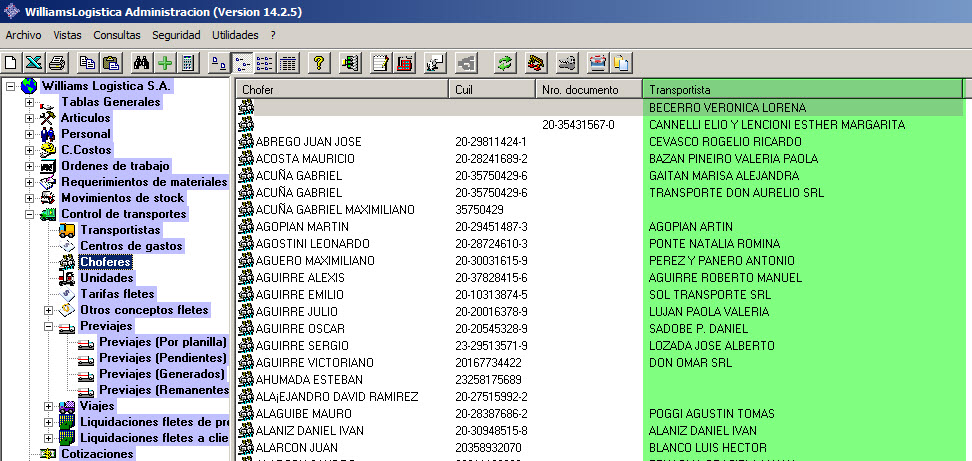This screenshot has height=461, width=972.
Task: Expand the Tablas Generales tree node
Action: [x=29, y=102]
